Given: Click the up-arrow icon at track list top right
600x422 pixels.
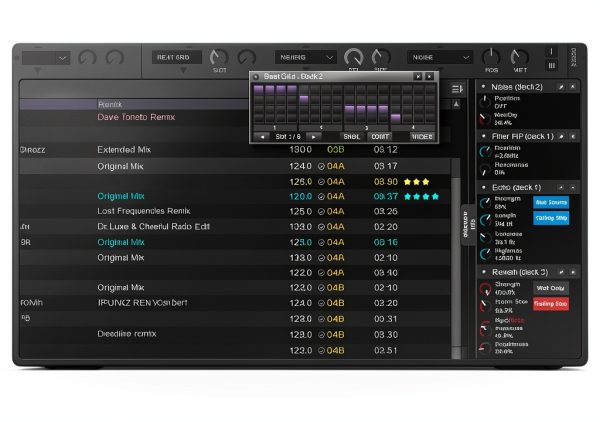Looking at the screenshot, I should coord(457,104).
